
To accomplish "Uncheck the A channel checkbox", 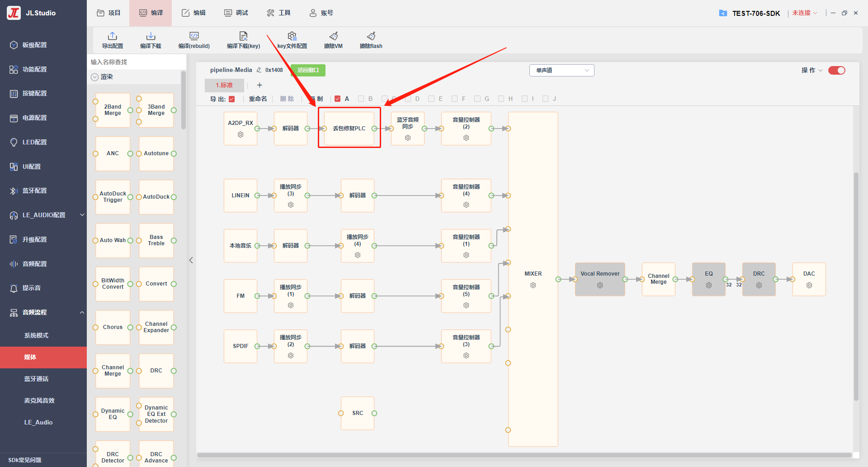I will click(x=337, y=99).
